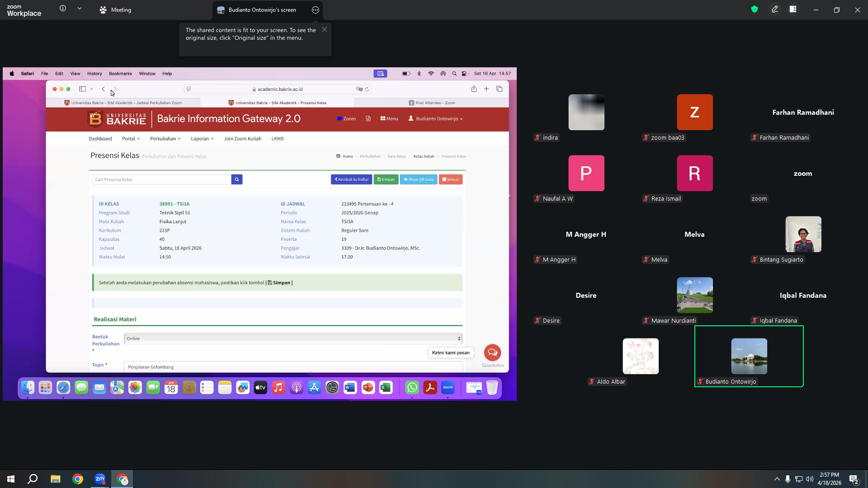
Task: Launch Photos from the dock
Action: (x=135, y=388)
